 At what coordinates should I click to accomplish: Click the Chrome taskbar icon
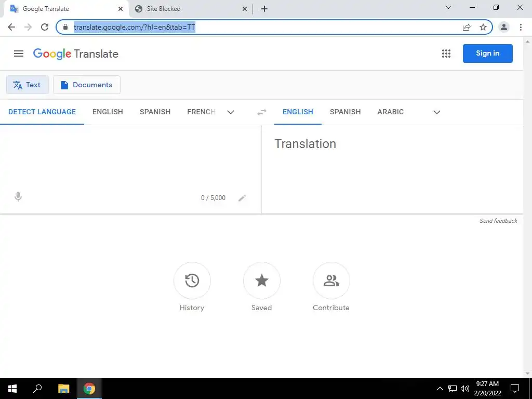click(89, 389)
